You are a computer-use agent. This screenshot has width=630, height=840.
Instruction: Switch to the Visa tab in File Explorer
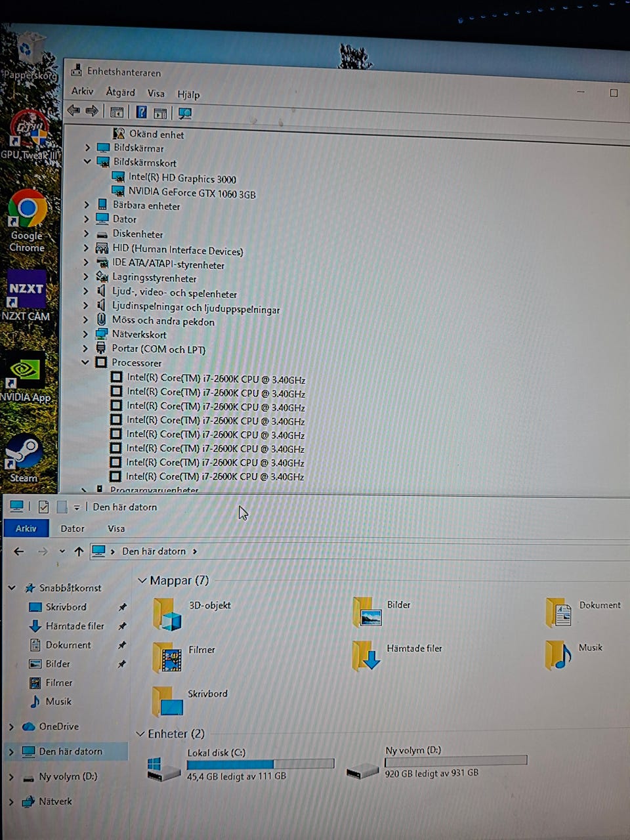(116, 528)
